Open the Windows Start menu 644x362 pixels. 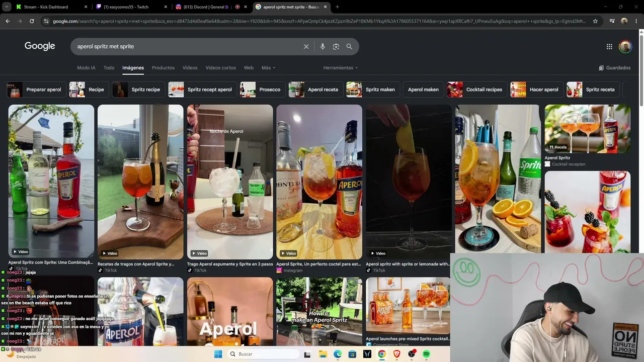point(218,354)
